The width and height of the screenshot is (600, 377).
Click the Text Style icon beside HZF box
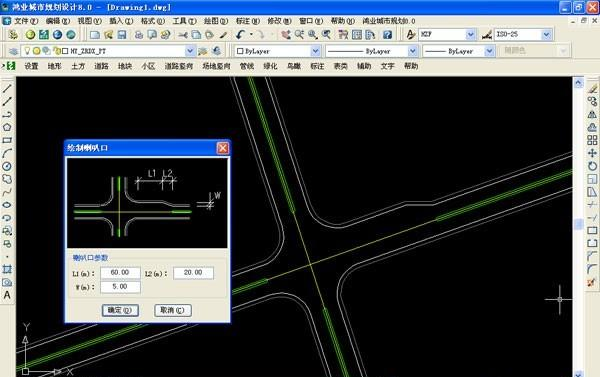pyautogui.click(x=410, y=35)
